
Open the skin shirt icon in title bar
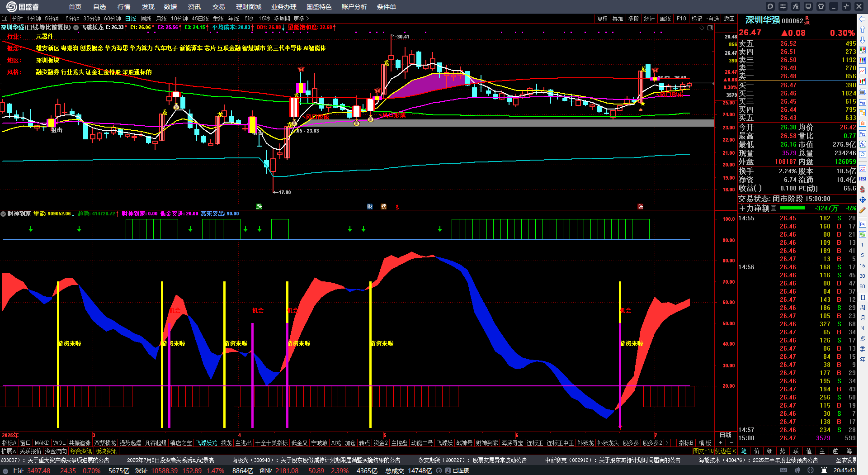[821, 6]
